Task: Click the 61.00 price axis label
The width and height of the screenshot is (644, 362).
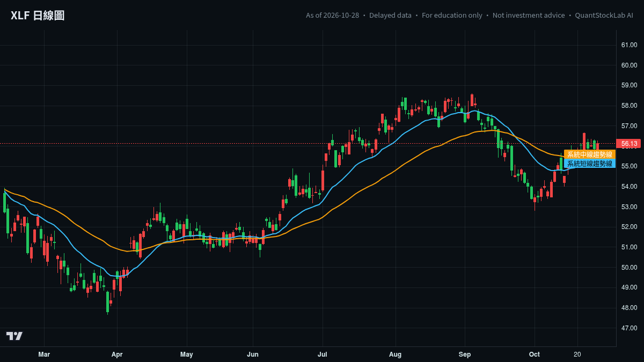Action: (629, 45)
